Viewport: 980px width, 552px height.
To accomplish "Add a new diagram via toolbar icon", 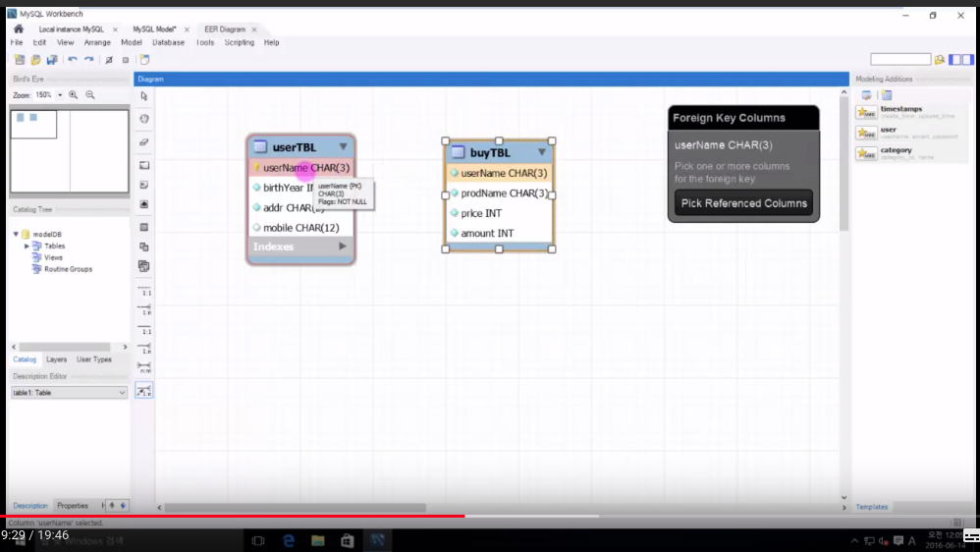I will [x=144, y=60].
